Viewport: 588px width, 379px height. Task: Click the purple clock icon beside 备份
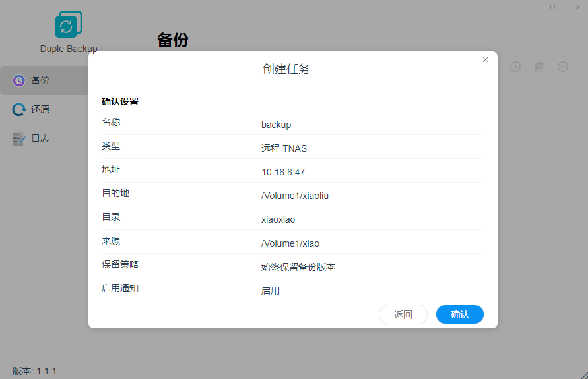click(19, 80)
